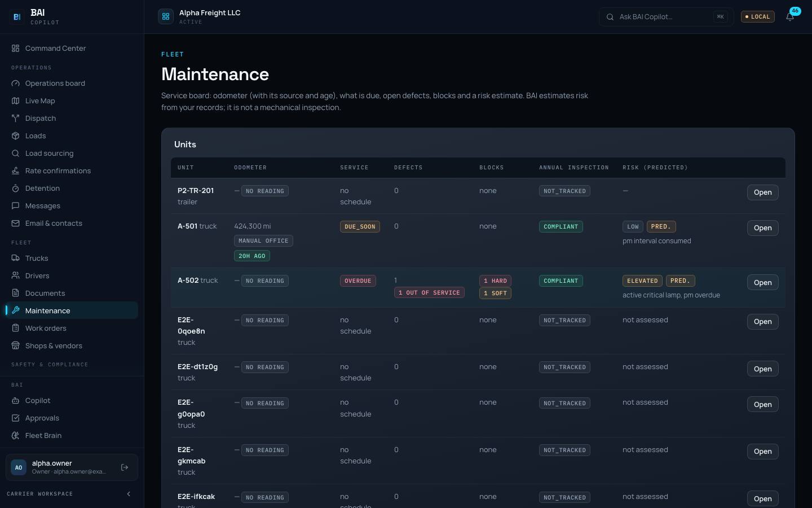Click the Loads box icon
812x508 pixels.
16,136
